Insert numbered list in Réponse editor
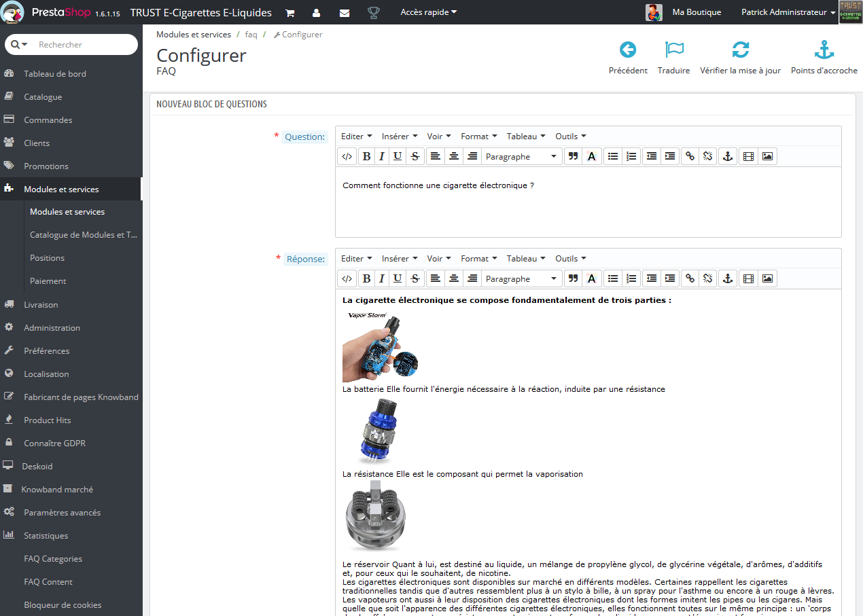Viewport: 863px width, 616px height. [x=631, y=278]
